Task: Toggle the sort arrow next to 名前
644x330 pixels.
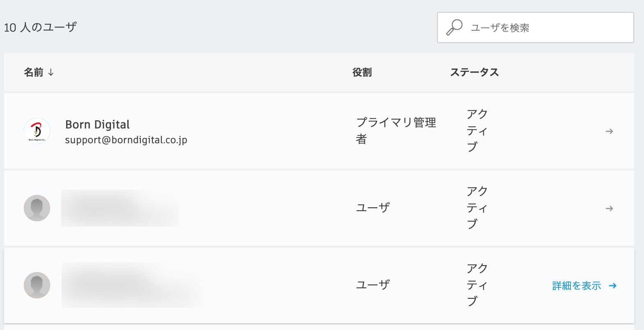Action: [51, 72]
